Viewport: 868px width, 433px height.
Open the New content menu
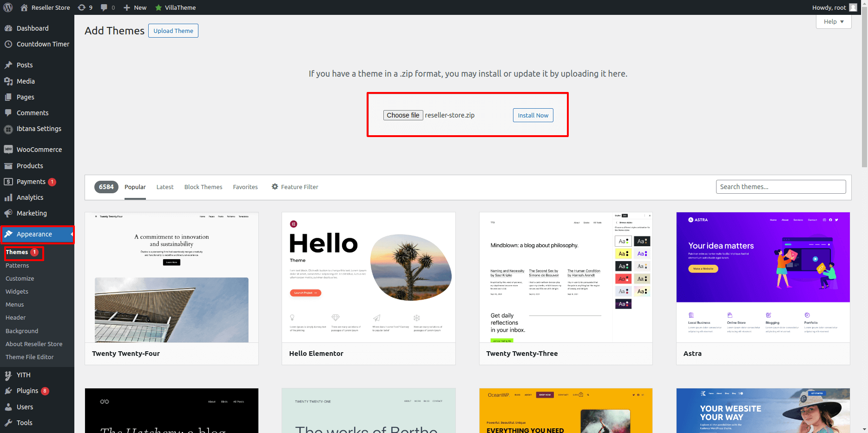[x=135, y=7]
